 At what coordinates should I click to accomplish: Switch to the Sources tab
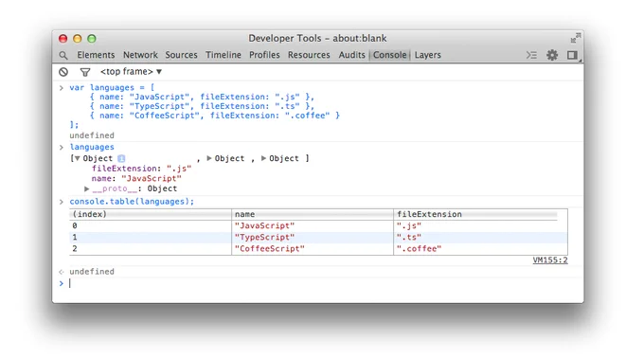181,55
